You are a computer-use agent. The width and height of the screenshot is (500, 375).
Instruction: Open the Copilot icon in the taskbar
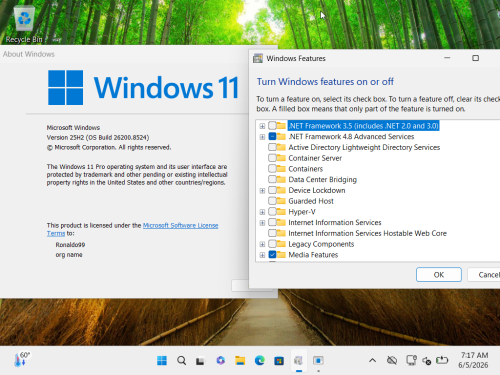coord(220,361)
